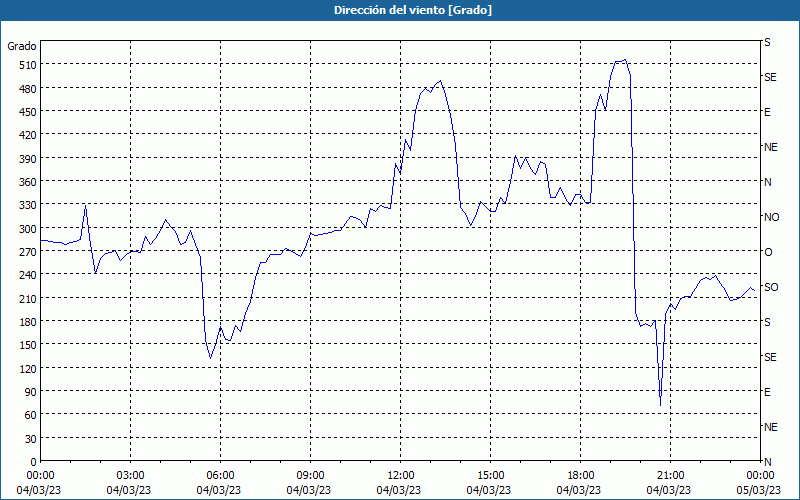Select the 390 value on the degree axis
The height and width of the screenshot is (500, 800).
[28, 159]
